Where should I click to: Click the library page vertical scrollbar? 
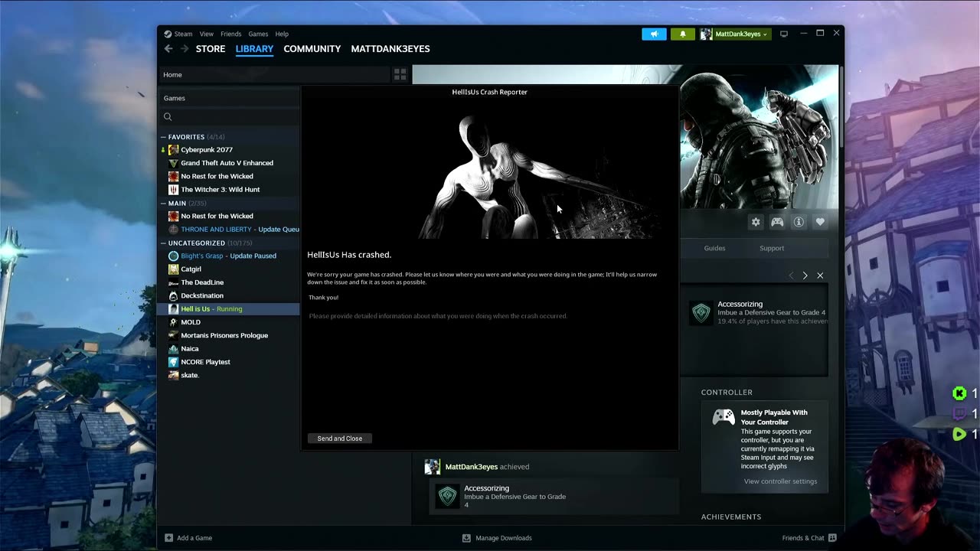(x=840, y=107)
